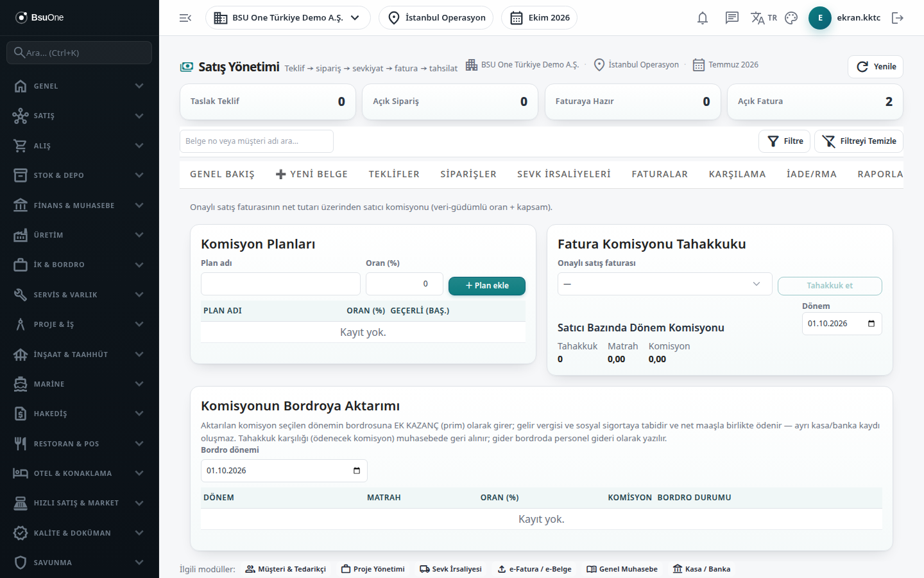Click the document or customer search field
Viewport: 924px width, 578px height.
pyautogui.click(x=257, y=141)
